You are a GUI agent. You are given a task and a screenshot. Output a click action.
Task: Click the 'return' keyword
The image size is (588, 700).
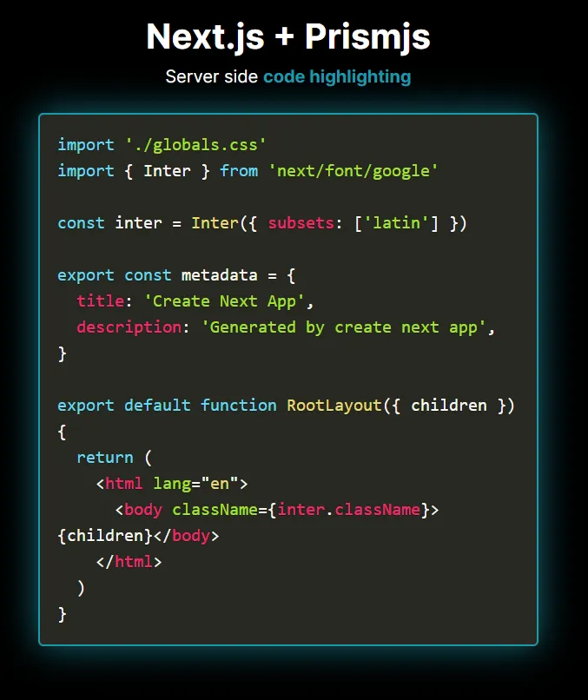coord(105,458)
